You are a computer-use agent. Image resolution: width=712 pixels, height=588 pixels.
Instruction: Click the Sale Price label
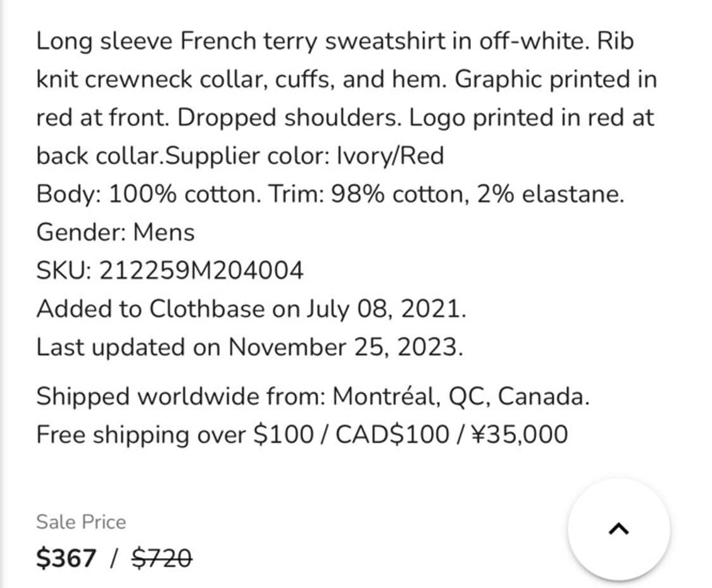(81, 522)
